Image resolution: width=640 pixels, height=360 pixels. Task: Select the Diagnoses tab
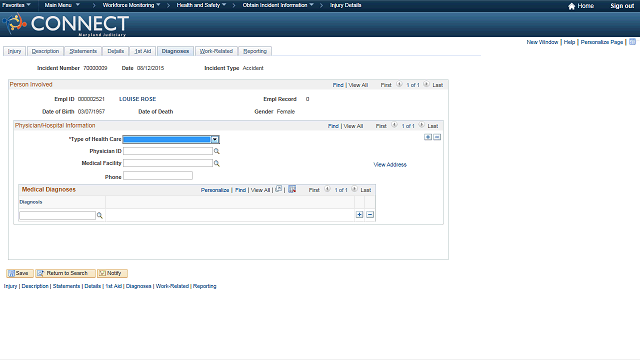[175, 51]
